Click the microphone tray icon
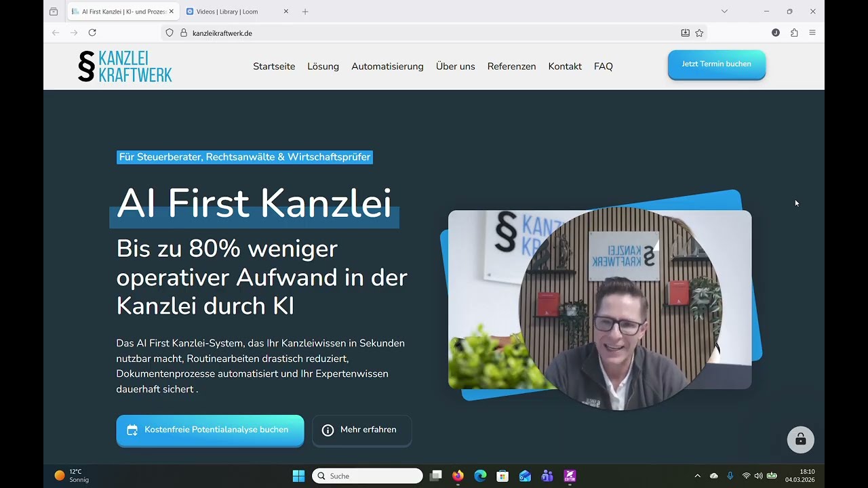868x488 pixels. click(730, 476)
